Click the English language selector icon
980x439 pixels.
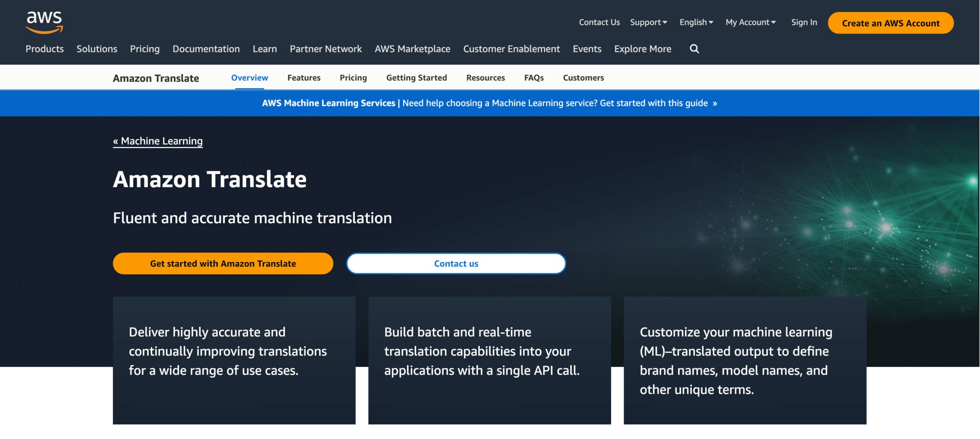coord(696,21)
